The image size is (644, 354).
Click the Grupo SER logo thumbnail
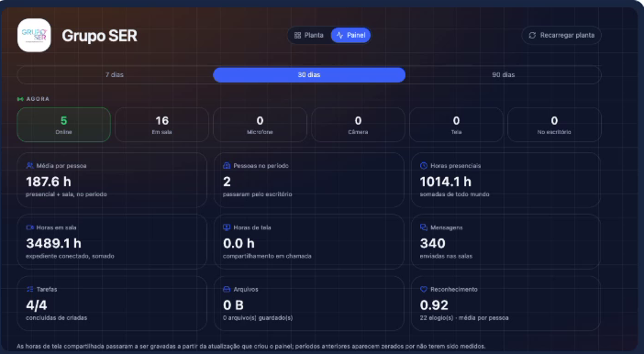34,36
